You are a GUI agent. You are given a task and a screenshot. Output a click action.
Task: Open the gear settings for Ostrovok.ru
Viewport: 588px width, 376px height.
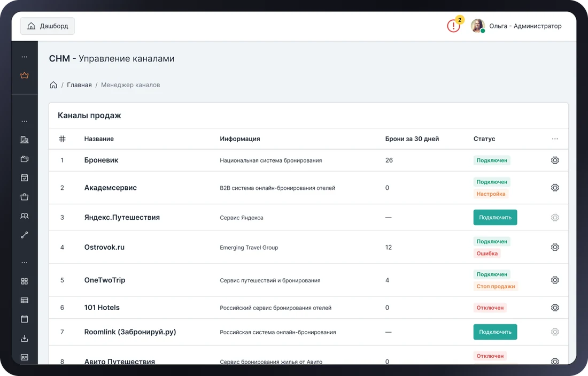click(x=555, y=247)
